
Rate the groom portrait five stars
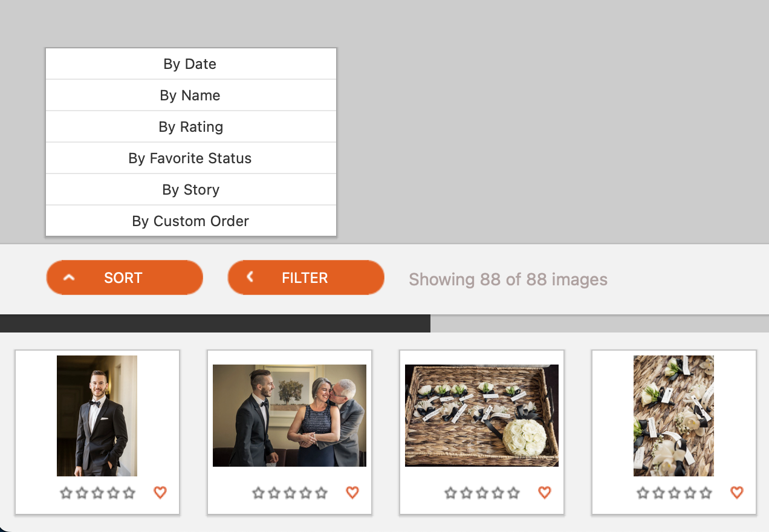point(129,493)
